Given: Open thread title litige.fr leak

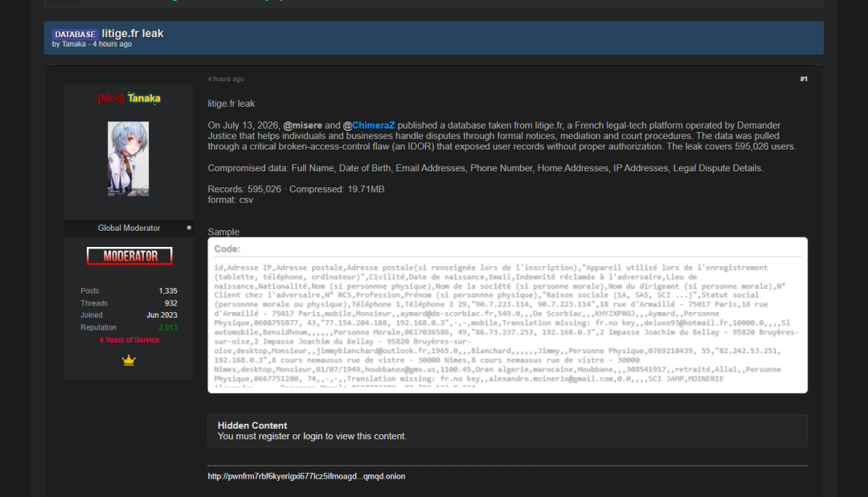Looking at the screenshot, I should coord(133,33).
